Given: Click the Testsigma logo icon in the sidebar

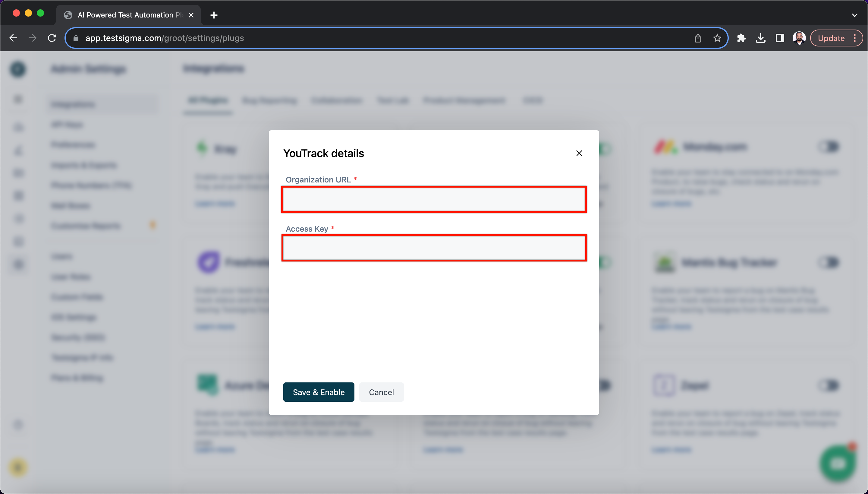Looking at the screenshot, I should pyautogui.click(x=18, y=69).
